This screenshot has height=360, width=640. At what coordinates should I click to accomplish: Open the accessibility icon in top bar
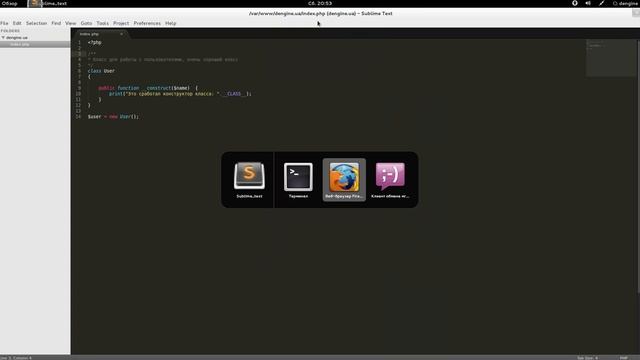(575, 3)
